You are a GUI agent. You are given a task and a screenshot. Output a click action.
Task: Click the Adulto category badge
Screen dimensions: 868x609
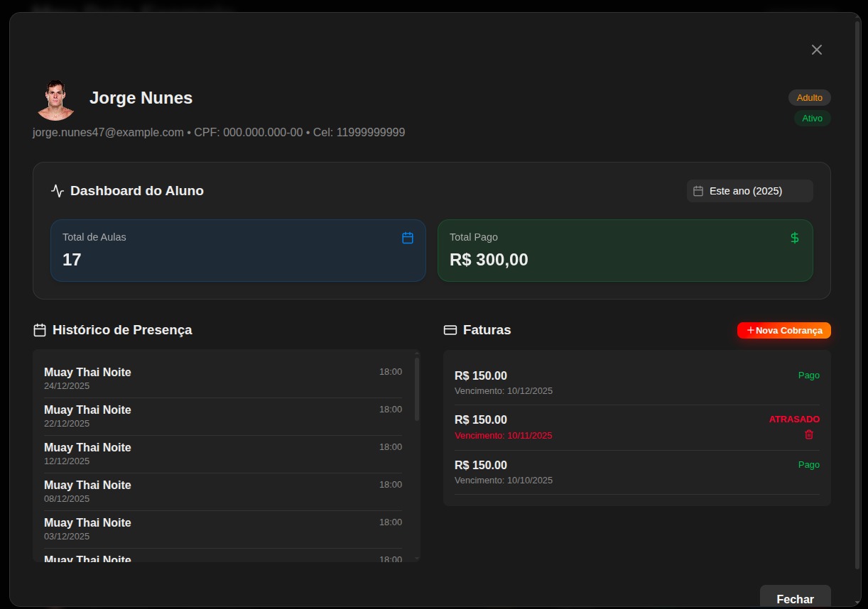point(809,98)
